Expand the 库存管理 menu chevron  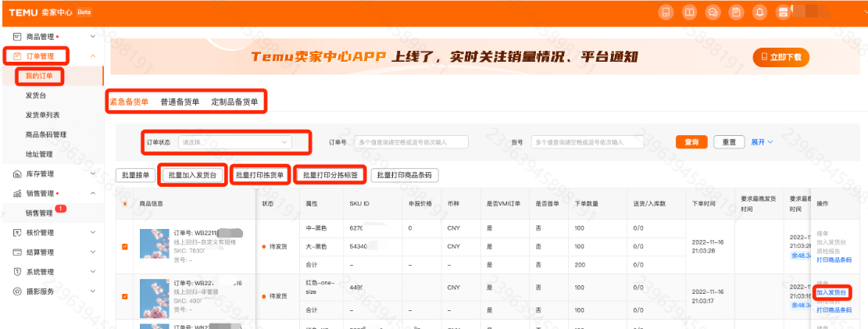coord(93,174)
